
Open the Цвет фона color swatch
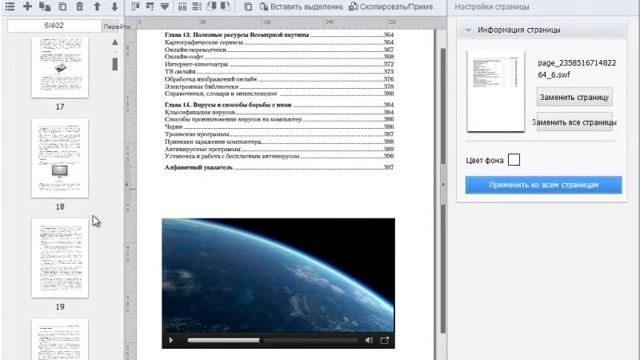pos(514,160)
